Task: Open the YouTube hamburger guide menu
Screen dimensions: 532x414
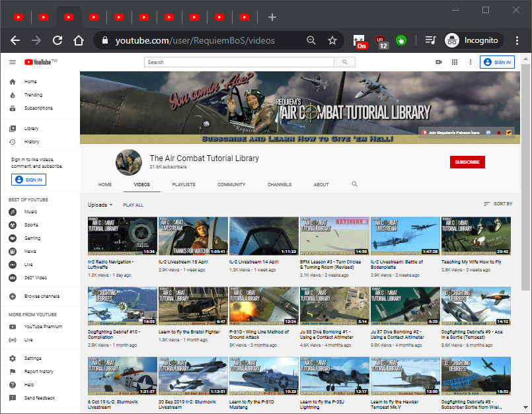Action: pos(13,62)
